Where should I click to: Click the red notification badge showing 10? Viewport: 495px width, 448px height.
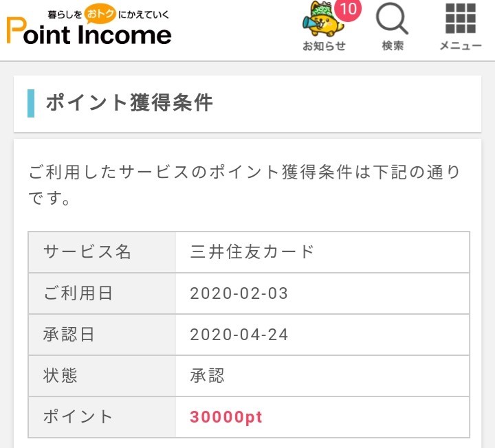point(349,10)
